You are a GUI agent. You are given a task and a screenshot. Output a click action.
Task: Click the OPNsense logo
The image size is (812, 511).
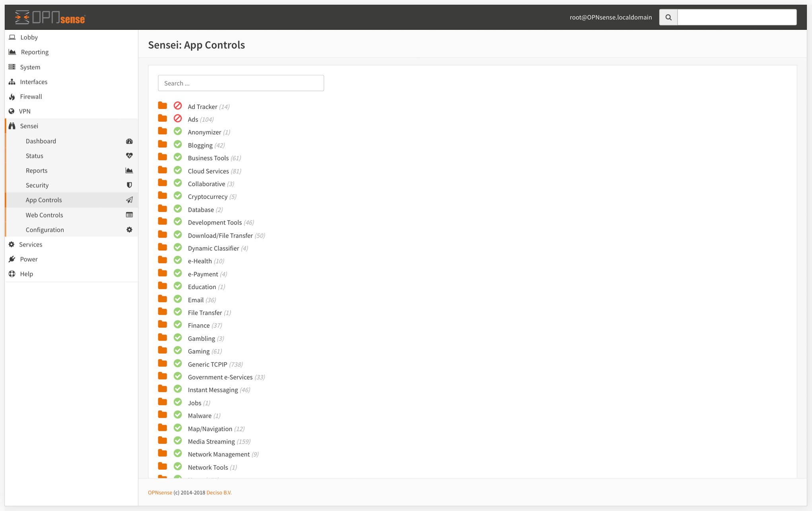50,17
